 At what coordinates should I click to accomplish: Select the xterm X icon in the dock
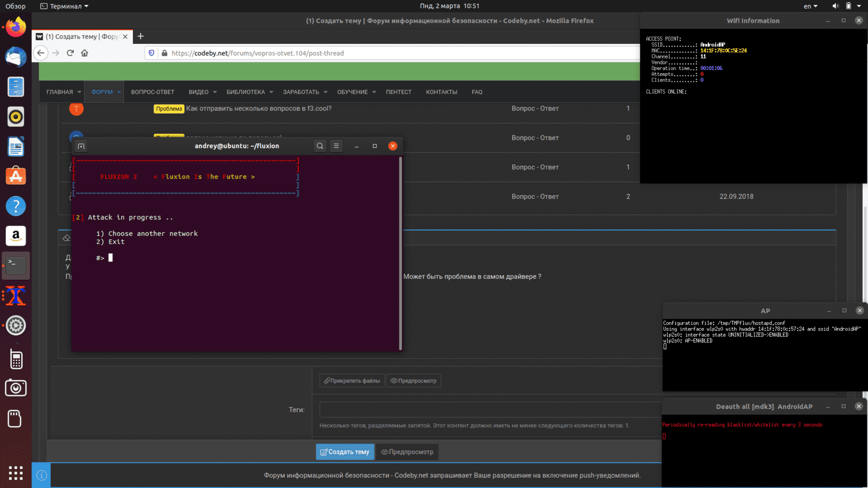click(x=16, y=296)
